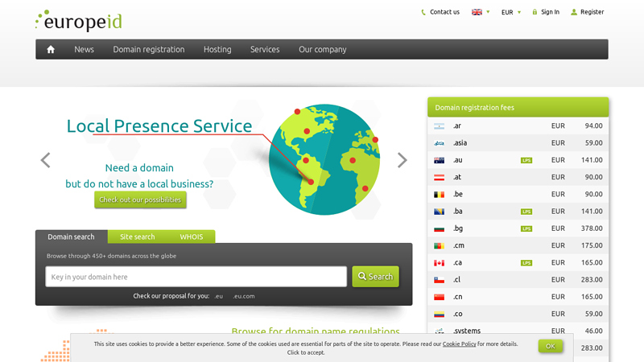The width and height of the screenshot is (644, 362).
Task: Click the LPS badge in the .au row
Action: [x=526, y=160]
